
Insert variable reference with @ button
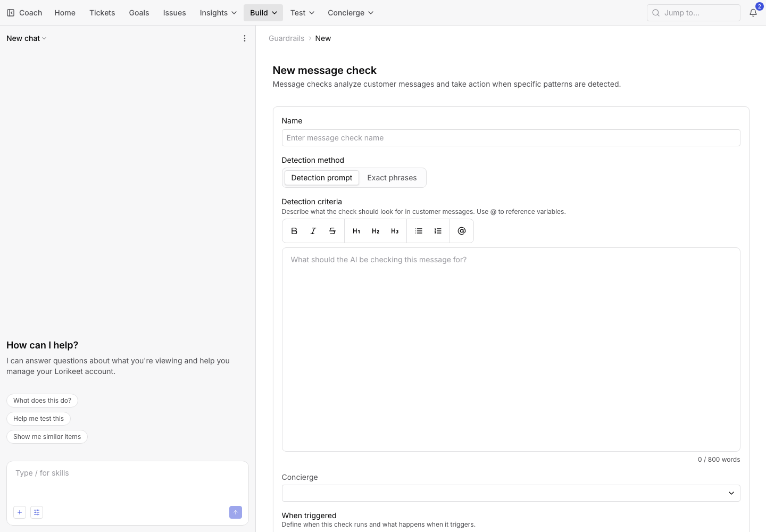tap(462, 231)
